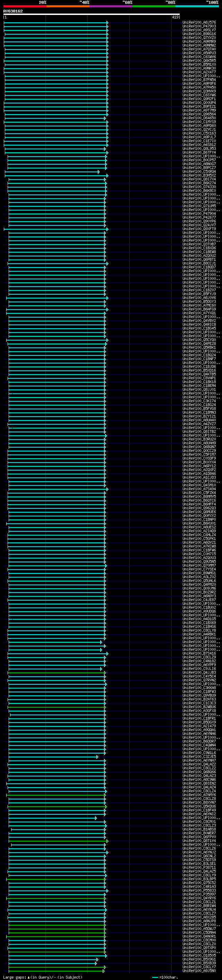222x980 pixels.
Task: Click the UniRef100_C6SWV6 label
Action: 199,57
